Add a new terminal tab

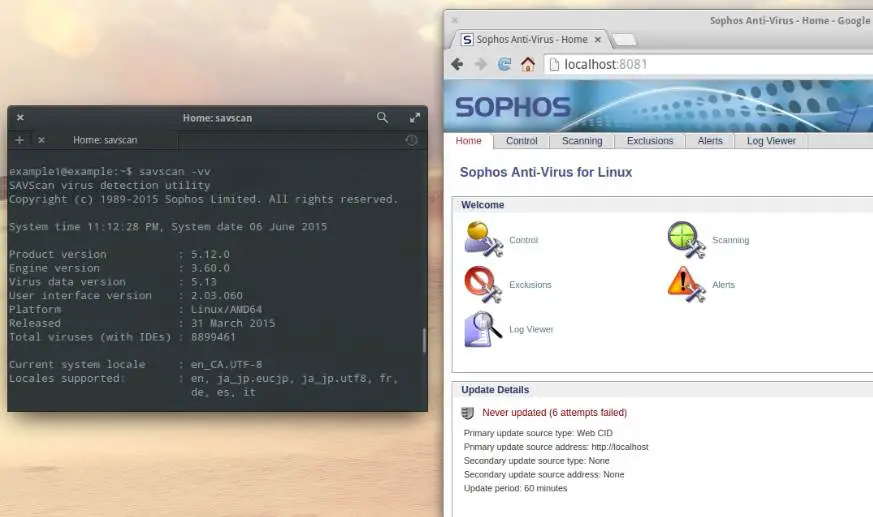[19, 140]
